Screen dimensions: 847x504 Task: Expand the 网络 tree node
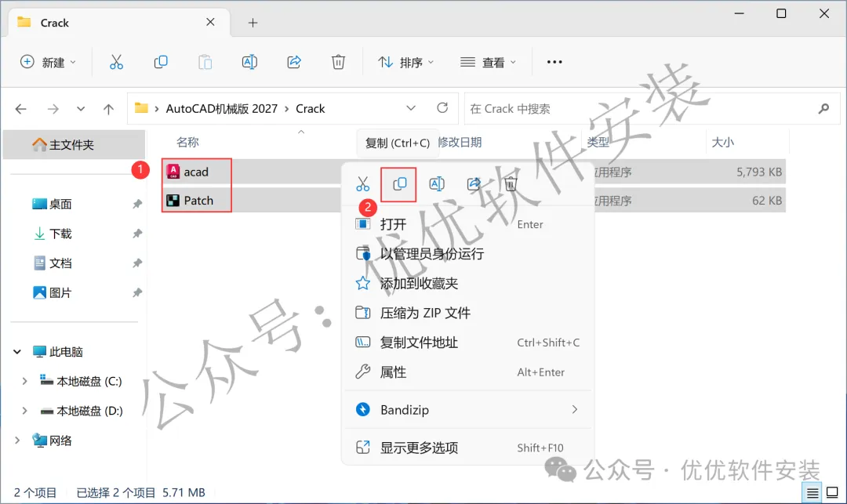click(x=17, y=441)
